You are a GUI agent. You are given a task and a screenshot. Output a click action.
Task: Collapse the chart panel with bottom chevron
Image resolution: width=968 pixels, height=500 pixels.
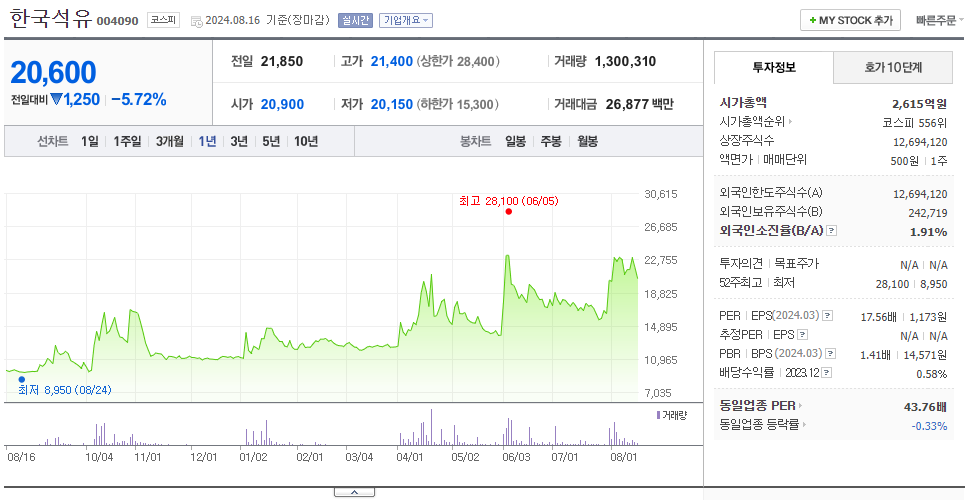pyautogui.click(x=354, y=492)
